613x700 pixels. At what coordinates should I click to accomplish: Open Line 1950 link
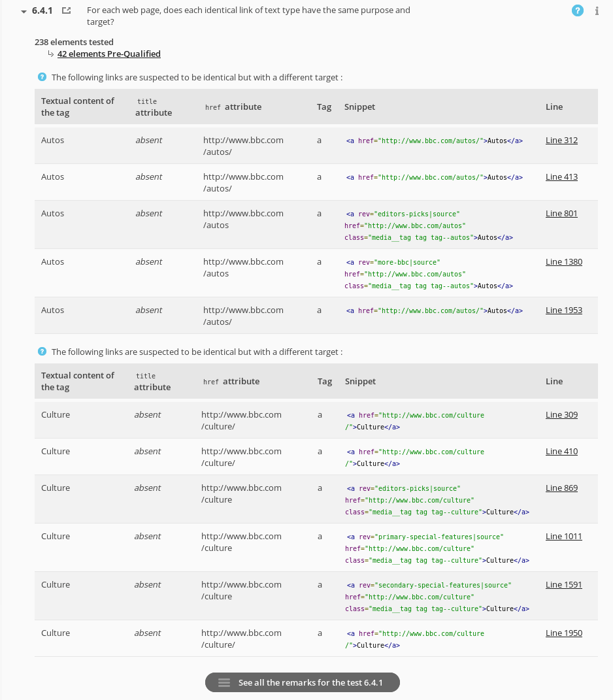click(x=563, y=633)
